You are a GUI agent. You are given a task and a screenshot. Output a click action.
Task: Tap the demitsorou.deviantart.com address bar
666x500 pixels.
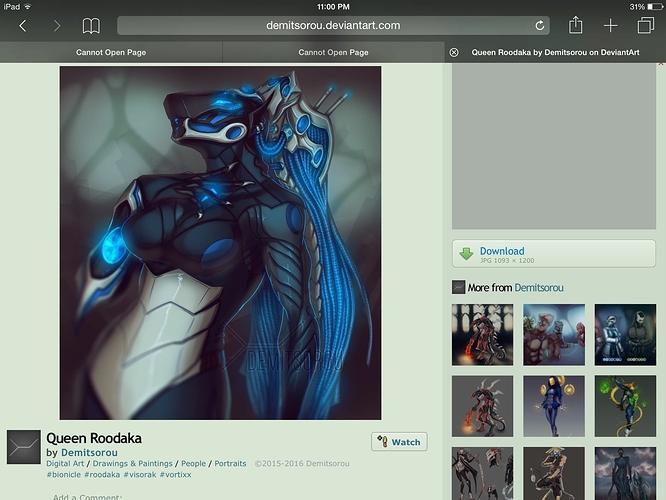pyautogui.click(x=333, y=25)
